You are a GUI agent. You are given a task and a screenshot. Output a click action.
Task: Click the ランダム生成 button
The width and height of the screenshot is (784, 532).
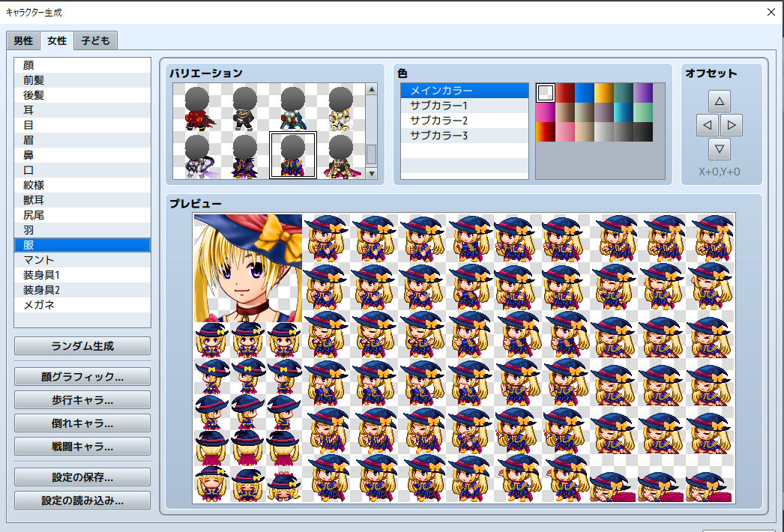pos(82,345)
